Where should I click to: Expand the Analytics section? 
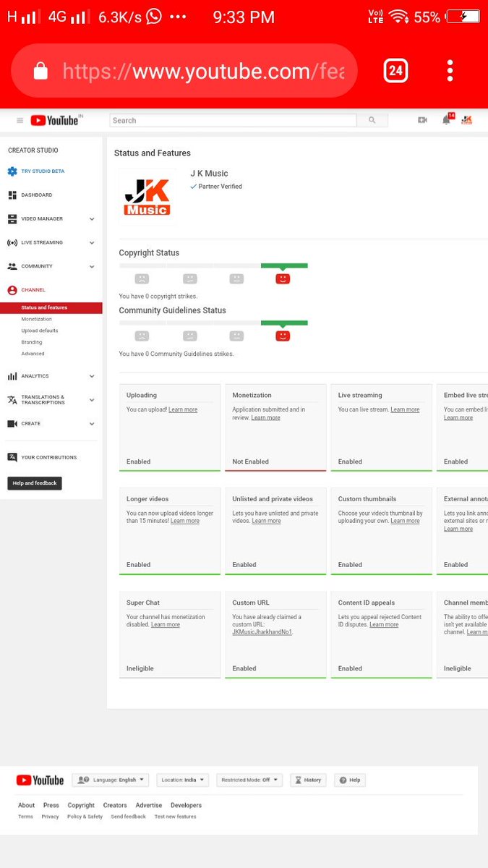(92, 376)
